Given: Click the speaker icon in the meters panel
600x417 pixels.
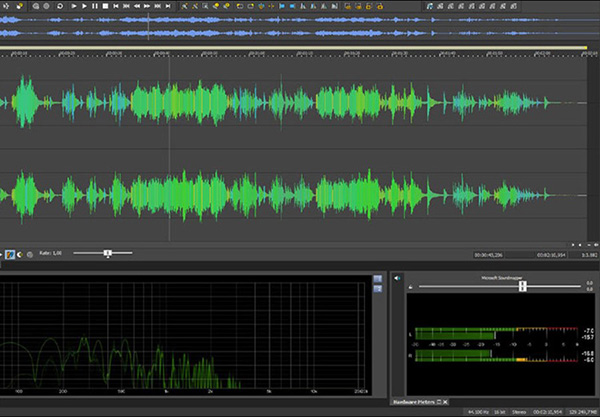Looking at the screenshot, I should point(398,277).
